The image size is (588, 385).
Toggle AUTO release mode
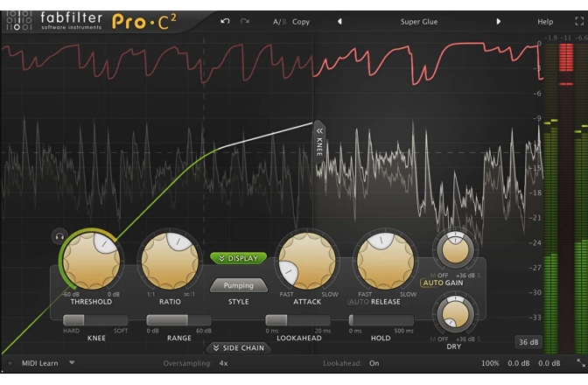[359, 302]
